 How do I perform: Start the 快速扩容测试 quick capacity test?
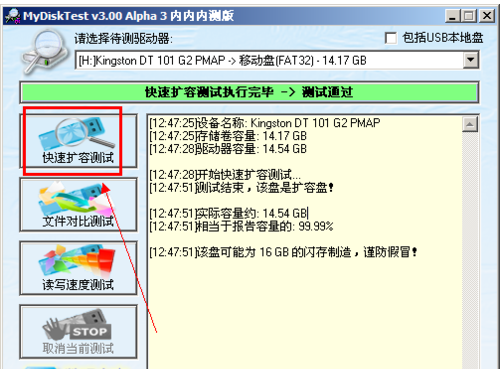78,141
